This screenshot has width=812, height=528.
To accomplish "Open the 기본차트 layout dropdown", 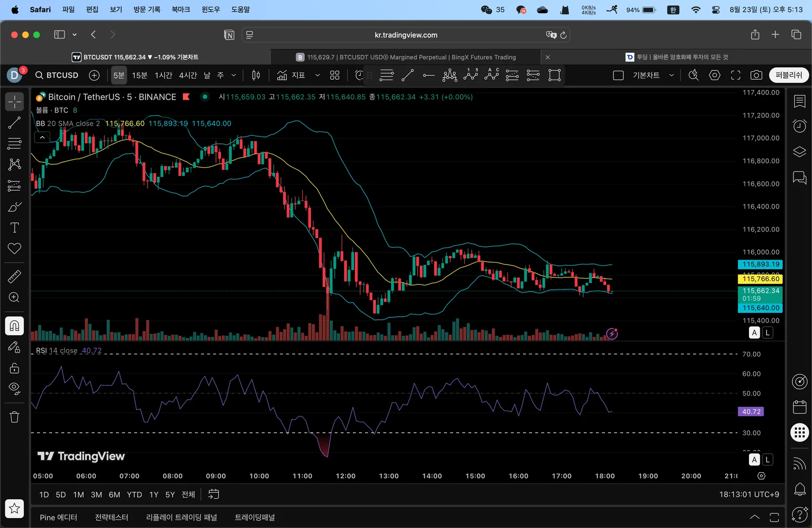I will 672,75.
